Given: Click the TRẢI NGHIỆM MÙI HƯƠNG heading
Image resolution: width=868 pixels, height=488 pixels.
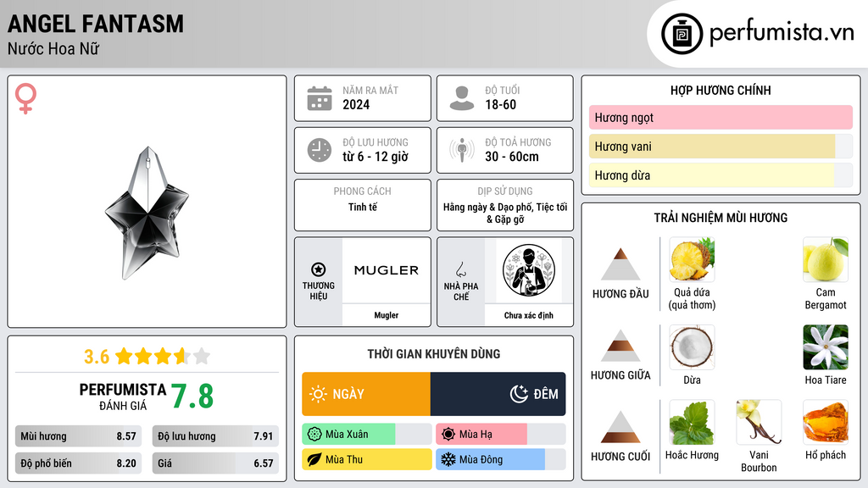Looking at the screenshot, I should (721, 218).
